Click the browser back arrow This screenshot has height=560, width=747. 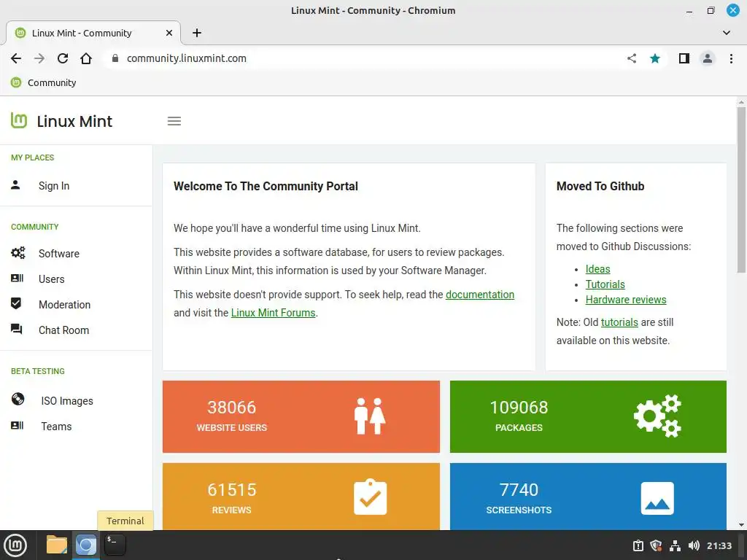16,58
